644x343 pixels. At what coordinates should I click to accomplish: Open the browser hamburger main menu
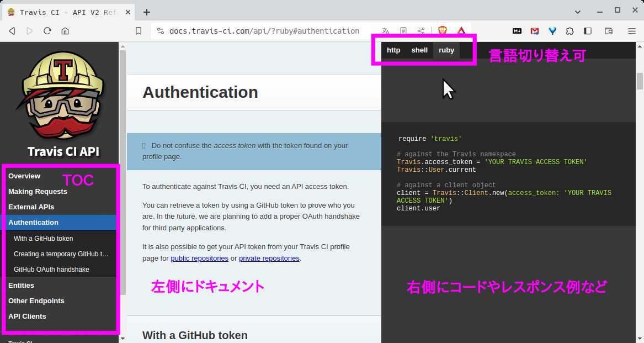pyautogui.click(x=632, y=31)
